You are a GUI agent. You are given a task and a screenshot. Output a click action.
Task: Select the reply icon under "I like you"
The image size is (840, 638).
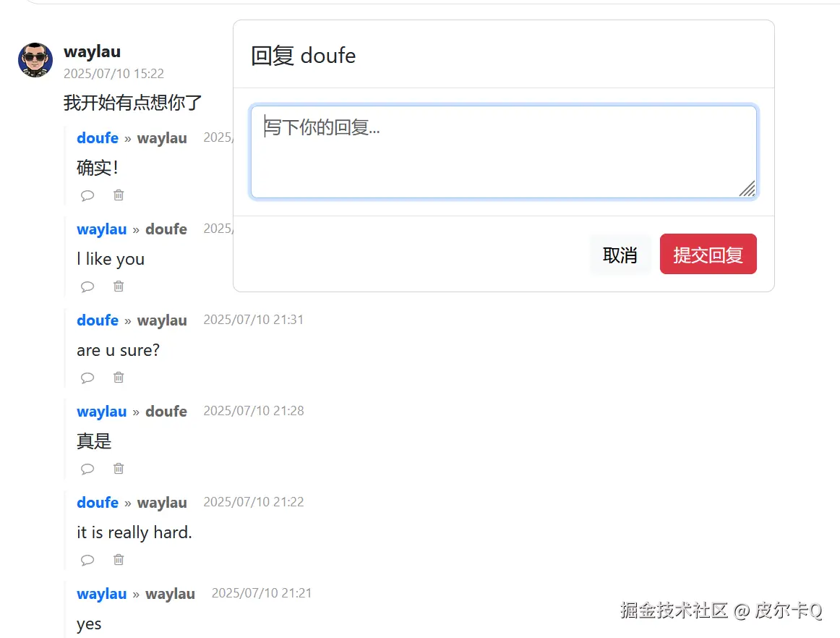pos(87,286)
